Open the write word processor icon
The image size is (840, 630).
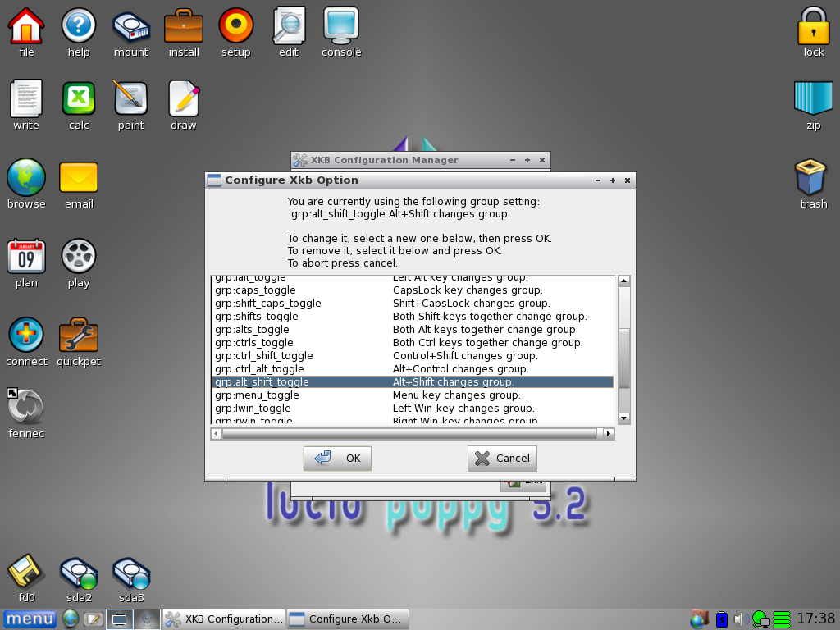25,98
